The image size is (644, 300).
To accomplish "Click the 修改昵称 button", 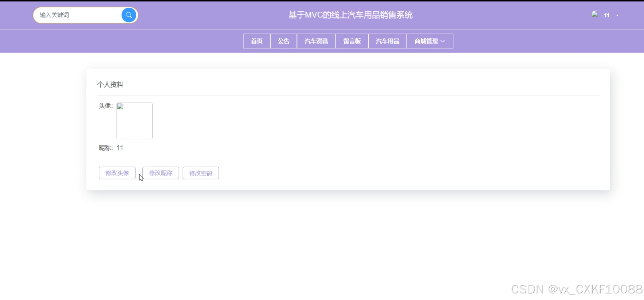I will click(x=161, y=173).
